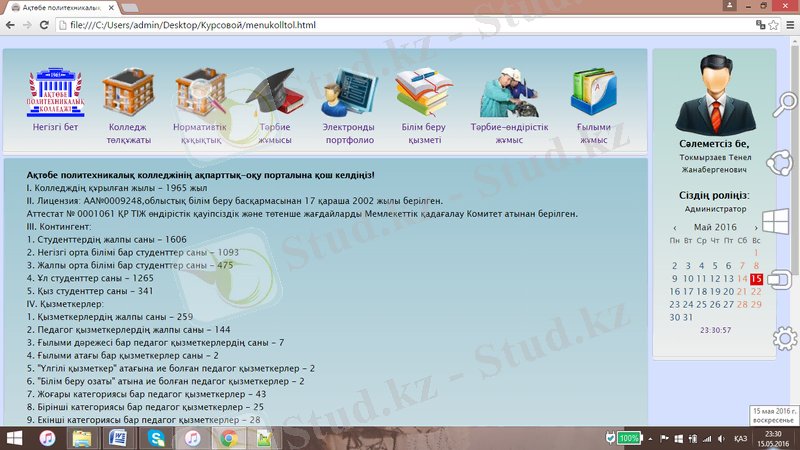
Task: Open Microsoft Word from the taskbar
Action: pos(118,438)
